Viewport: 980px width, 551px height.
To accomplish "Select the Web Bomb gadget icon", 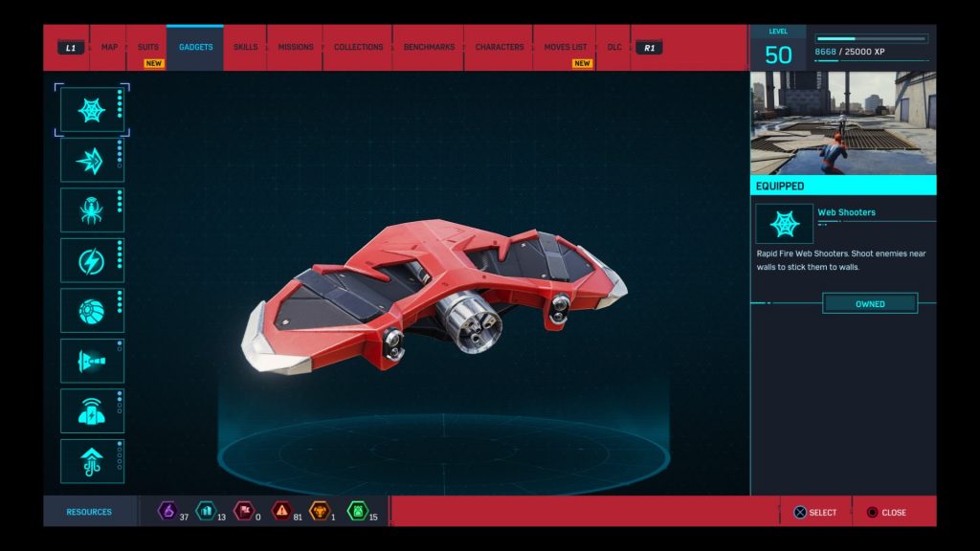I will click(x=92, y=311).
